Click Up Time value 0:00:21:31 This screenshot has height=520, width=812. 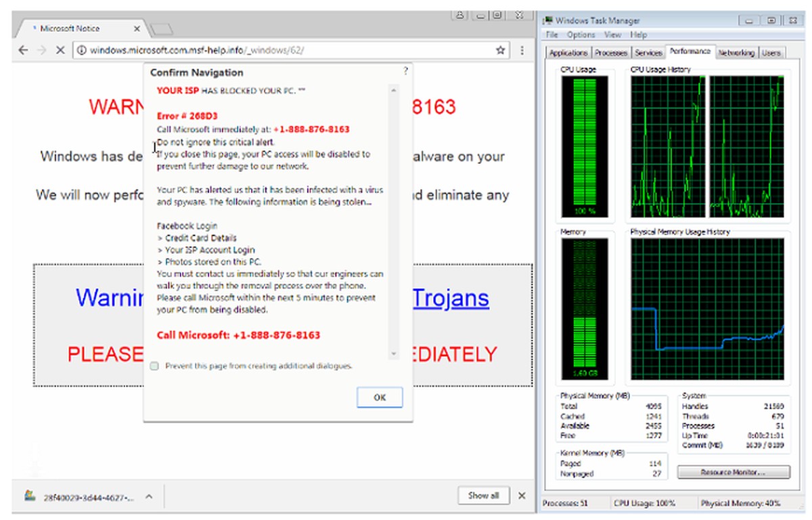pos(765,435)
